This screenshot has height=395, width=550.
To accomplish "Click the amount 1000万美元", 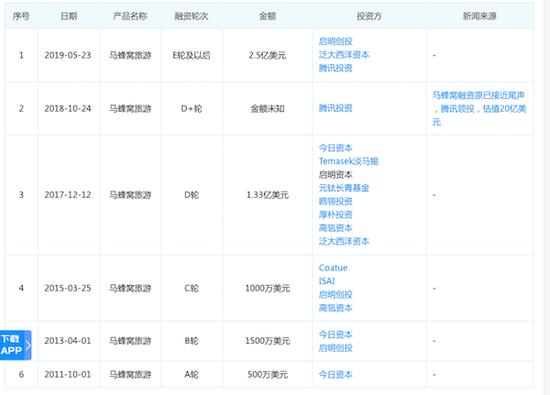I will click(x=268, y=288).
